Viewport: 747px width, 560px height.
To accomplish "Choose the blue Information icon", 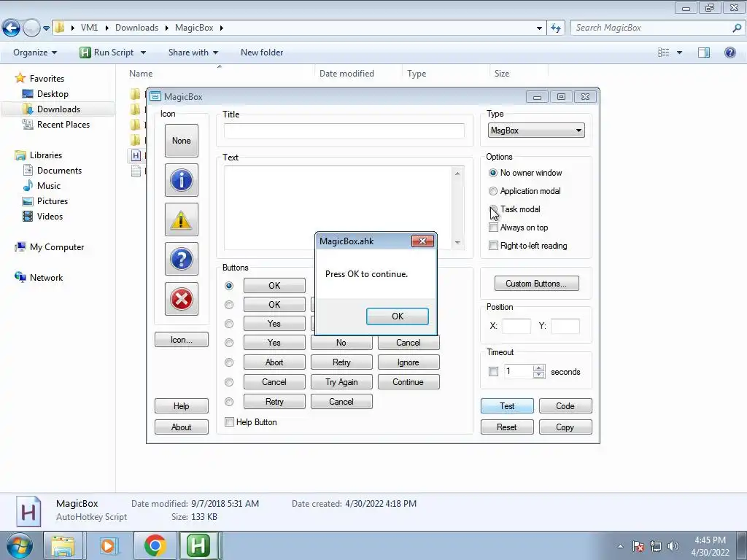I will click(182, 180).
